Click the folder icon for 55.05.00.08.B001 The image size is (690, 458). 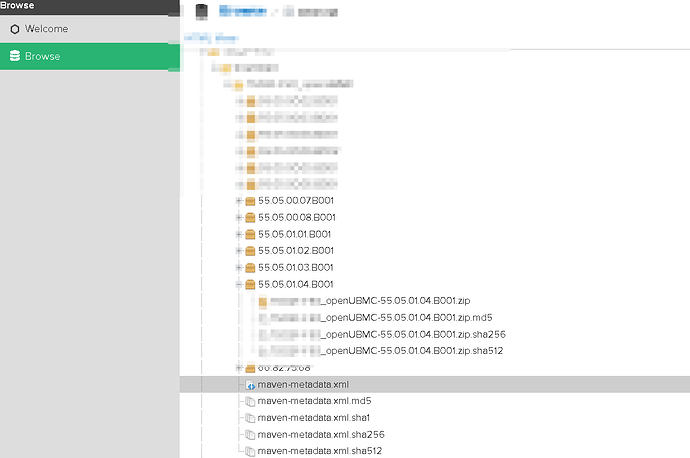tap(250, 217)
